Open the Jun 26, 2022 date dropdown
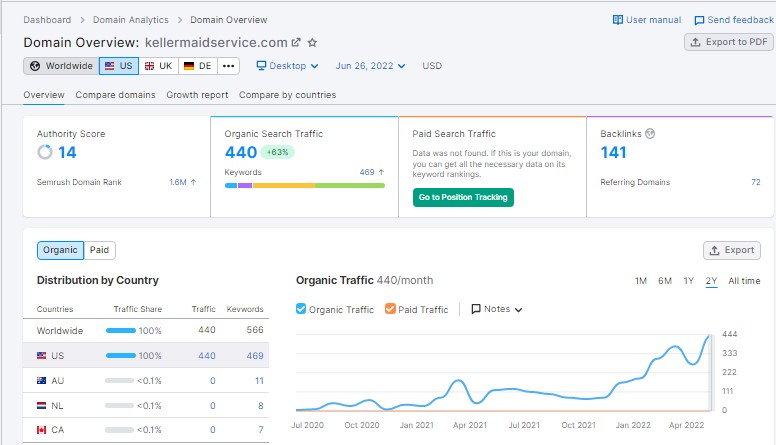The width and height of the screenshot is (776, 445). click(371, 66)
